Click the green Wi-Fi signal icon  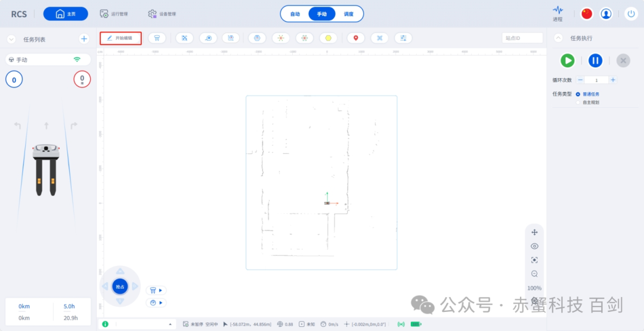tap(77, 60)
